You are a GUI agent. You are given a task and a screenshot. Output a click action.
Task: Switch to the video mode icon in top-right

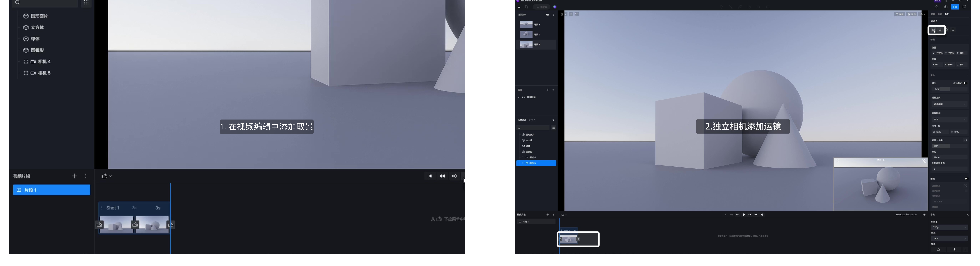pos(955,7)
